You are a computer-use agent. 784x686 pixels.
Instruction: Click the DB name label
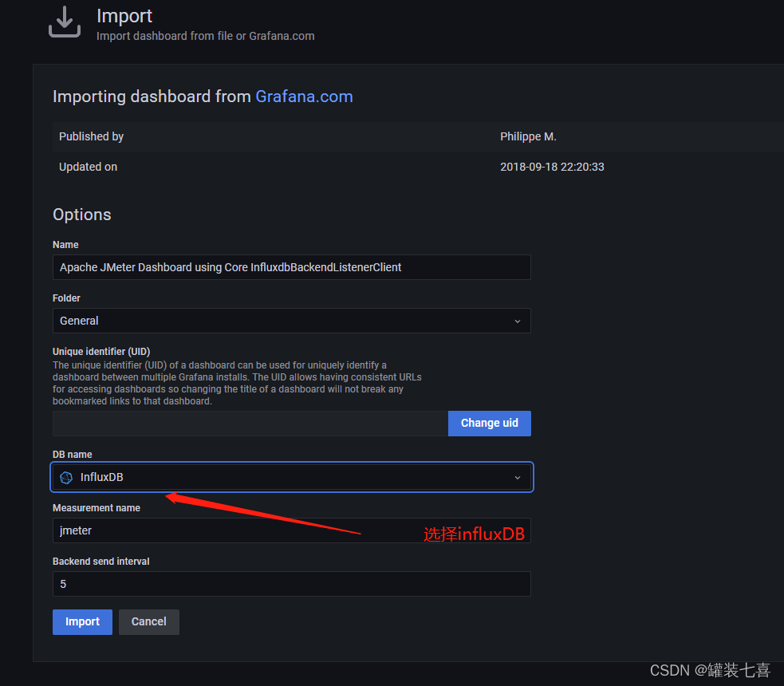[x=72, y=455]
